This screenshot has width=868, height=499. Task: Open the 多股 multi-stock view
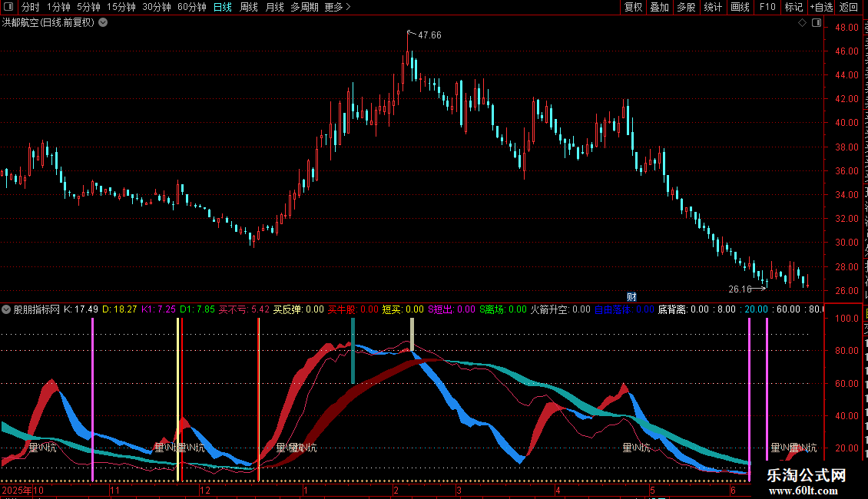686,7
